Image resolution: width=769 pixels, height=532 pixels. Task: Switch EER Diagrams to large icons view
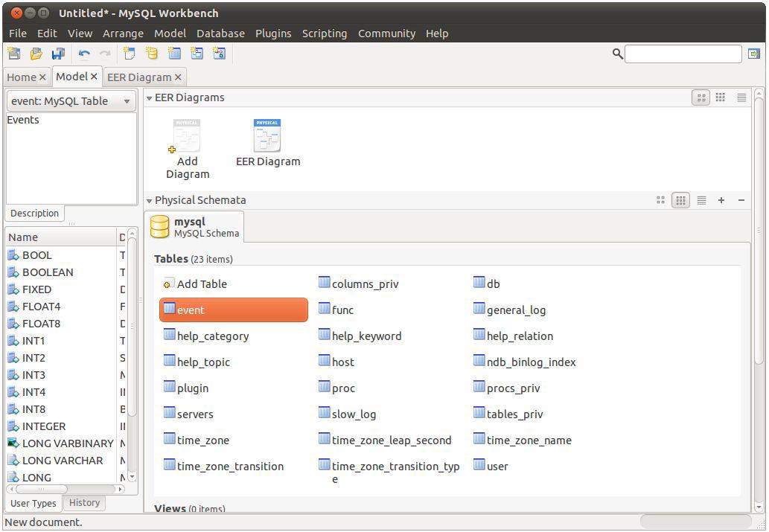[x=701, y=97]
